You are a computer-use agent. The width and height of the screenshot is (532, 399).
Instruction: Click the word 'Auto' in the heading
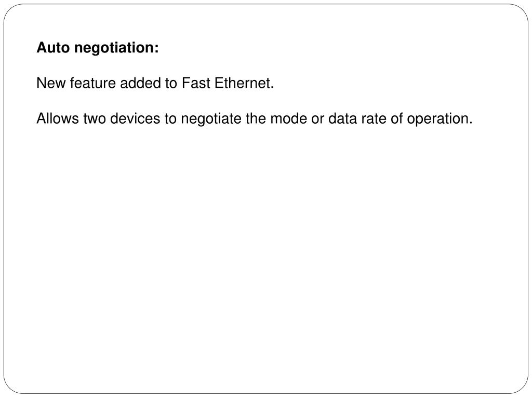point(53,47)
